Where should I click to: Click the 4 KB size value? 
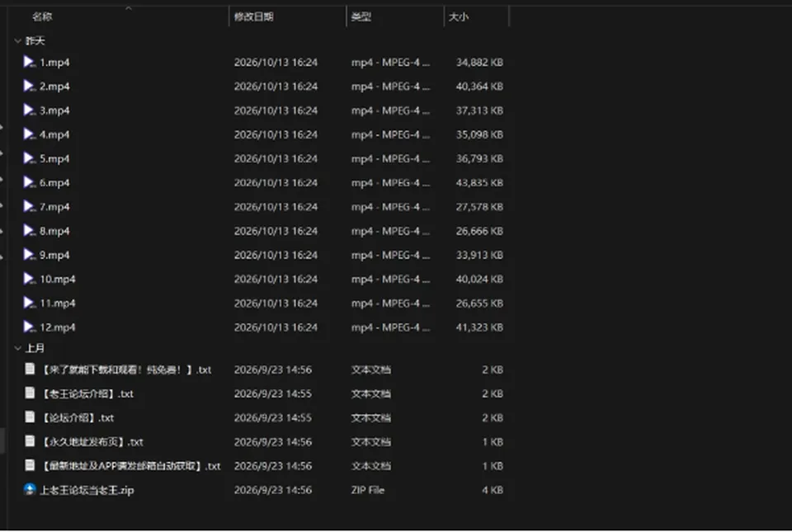[x=493, y=490]
